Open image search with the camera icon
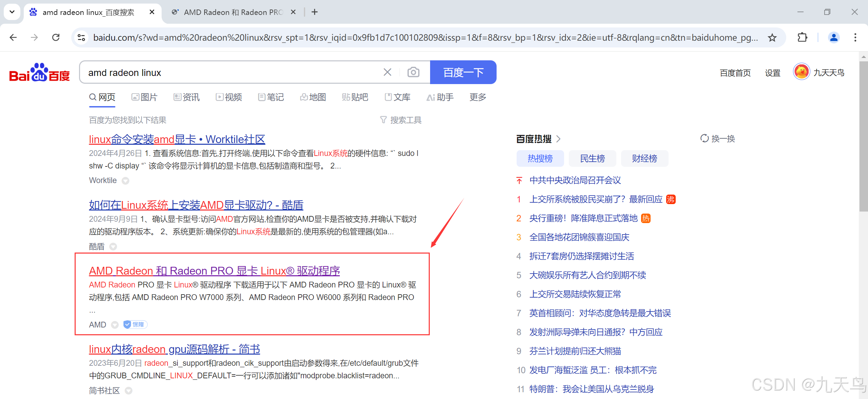 click(413, 72)
